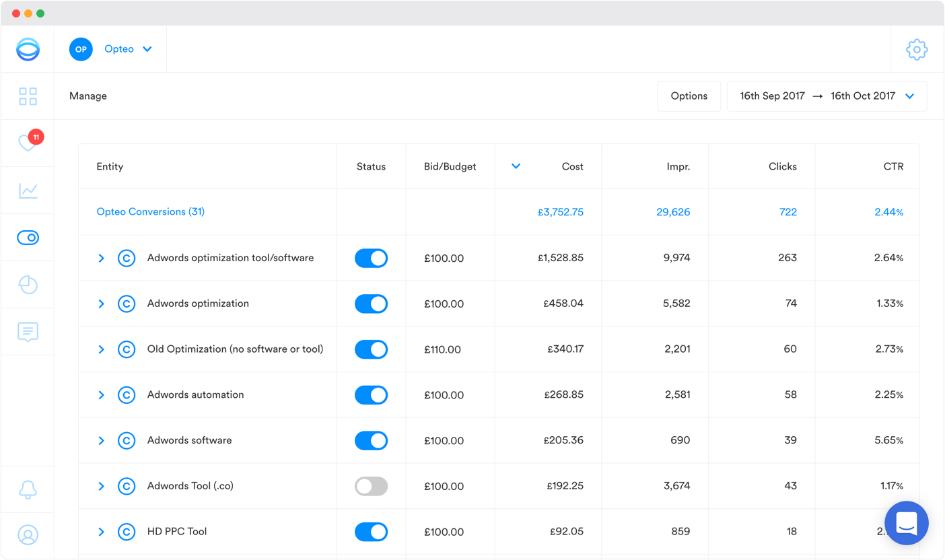
Task: Sort table by Impr. column
Action: pos(678,167)
